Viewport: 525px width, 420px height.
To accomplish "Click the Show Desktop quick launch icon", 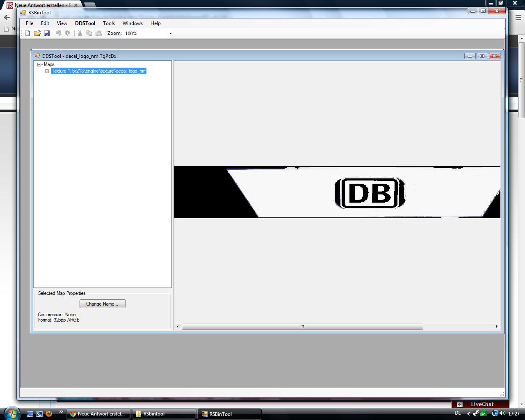I will click(x=30, y=414).
